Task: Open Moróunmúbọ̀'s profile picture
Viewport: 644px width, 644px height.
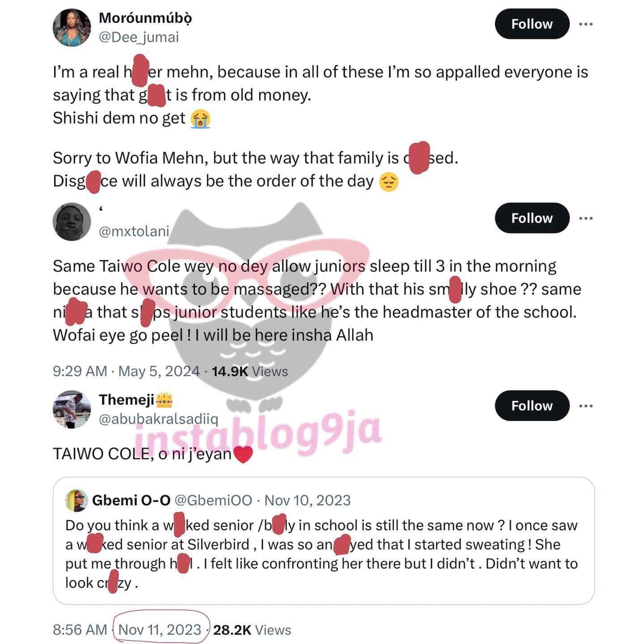Action: pyautogui.click(x=72, y=27)
